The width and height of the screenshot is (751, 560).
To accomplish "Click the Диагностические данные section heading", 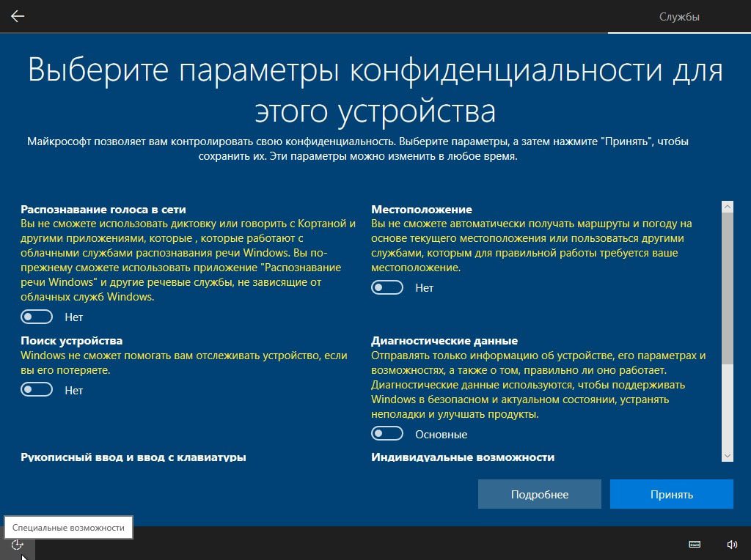I will point(444,341).
